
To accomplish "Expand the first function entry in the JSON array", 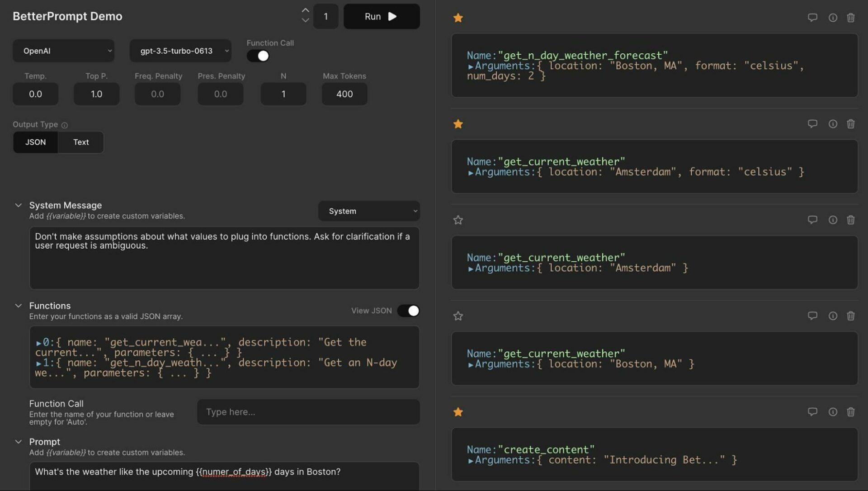I will tap(40, 342).
